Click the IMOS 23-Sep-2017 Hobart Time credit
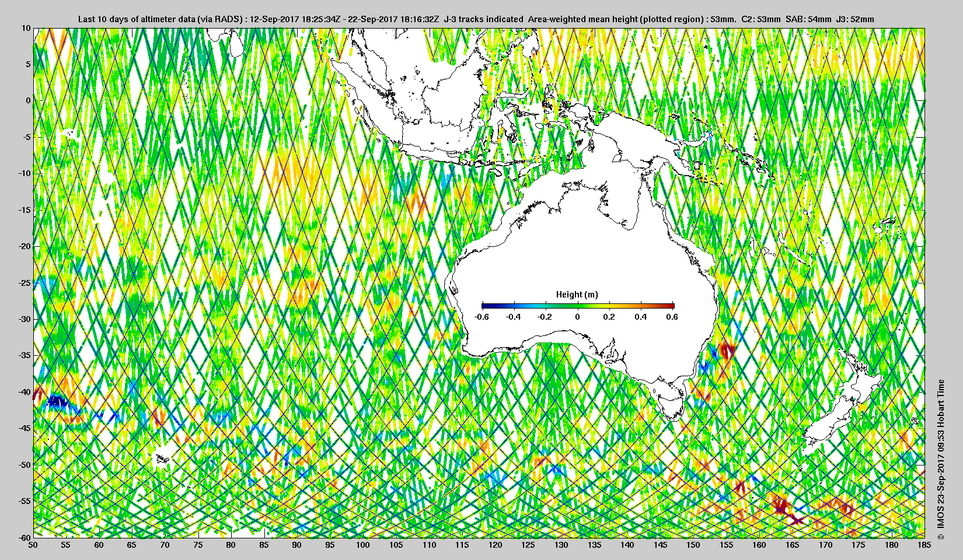The height and width of the screenshot is (560, 963). 940,460
